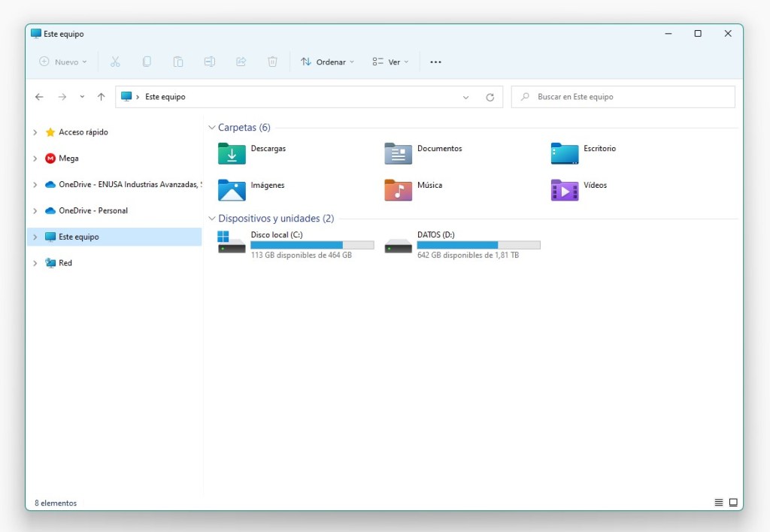Select the Copy icon

(x=147, y=62)
